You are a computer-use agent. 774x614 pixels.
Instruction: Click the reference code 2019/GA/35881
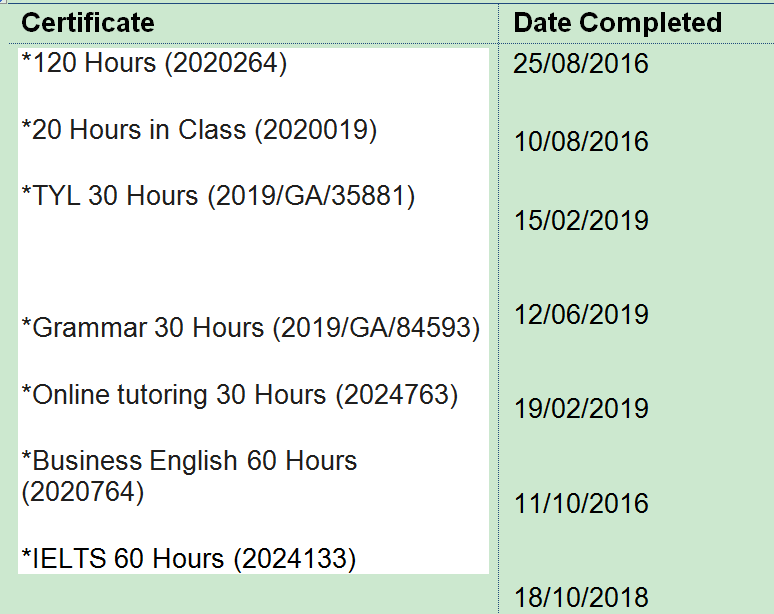(x=311, y=195)
